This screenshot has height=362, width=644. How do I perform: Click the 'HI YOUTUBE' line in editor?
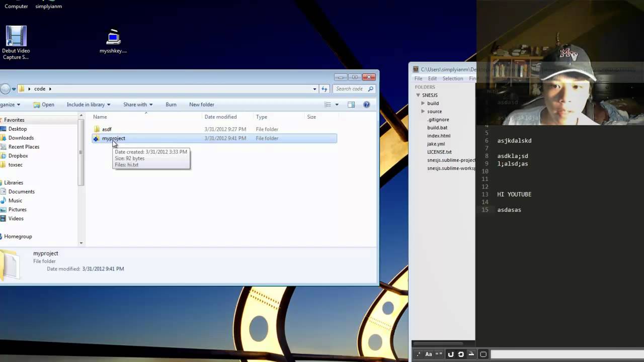click(514, 195)
